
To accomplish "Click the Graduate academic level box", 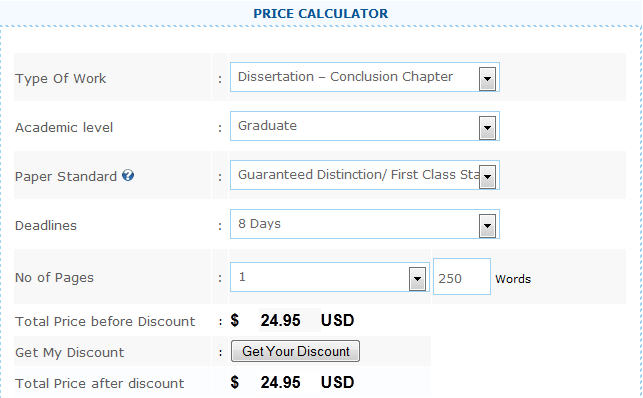I will click(365, 126).
